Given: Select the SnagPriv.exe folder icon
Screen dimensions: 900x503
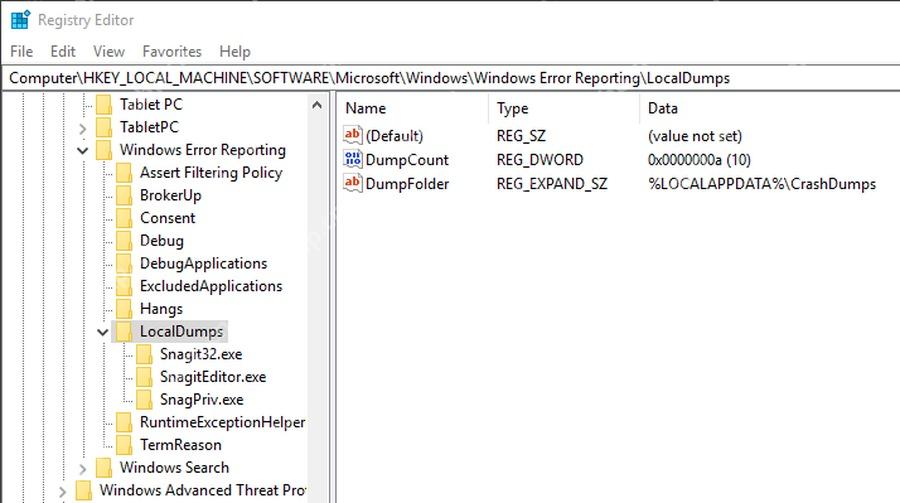Looking at the screenshot, I should (144, 399).
